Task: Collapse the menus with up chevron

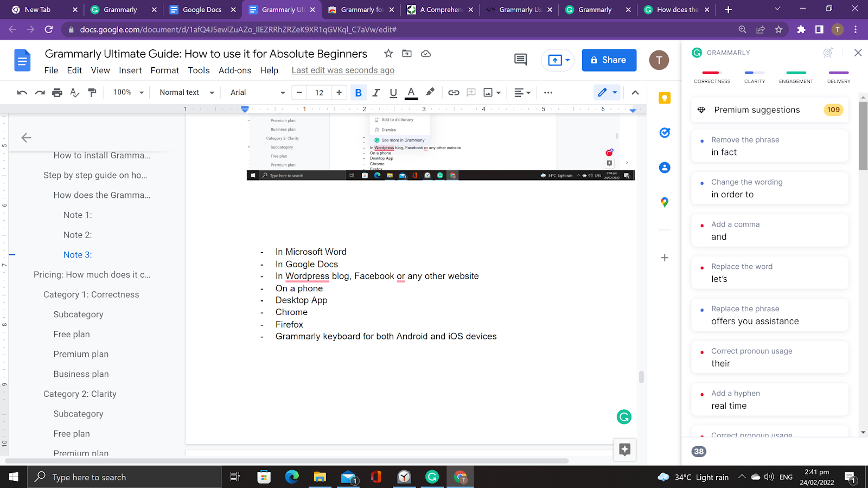Action: tap(635, 93)
